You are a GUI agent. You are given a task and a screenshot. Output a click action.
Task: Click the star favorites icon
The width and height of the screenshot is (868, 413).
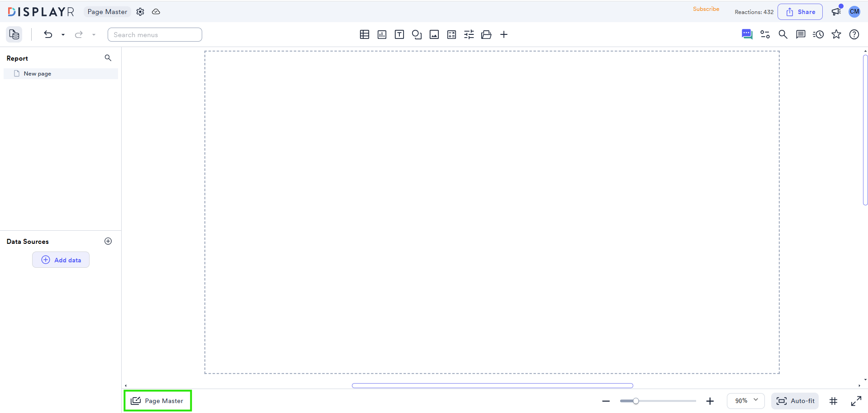(836, 34)
